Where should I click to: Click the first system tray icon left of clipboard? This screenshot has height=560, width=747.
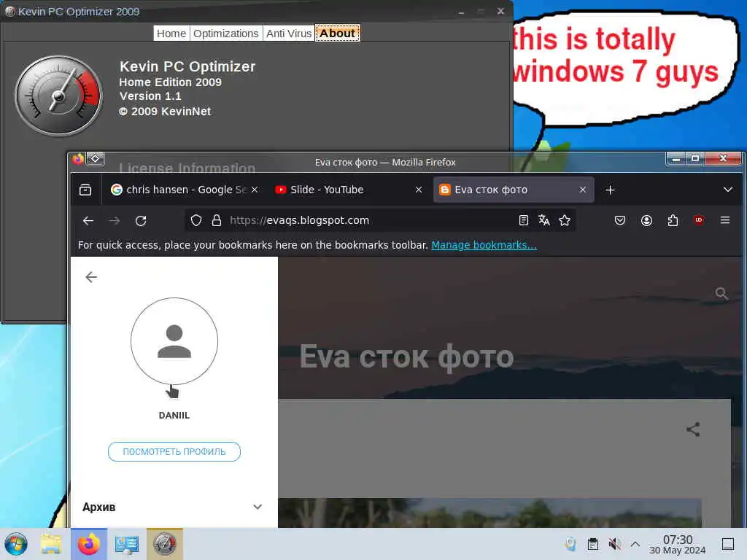click(570, 544)
